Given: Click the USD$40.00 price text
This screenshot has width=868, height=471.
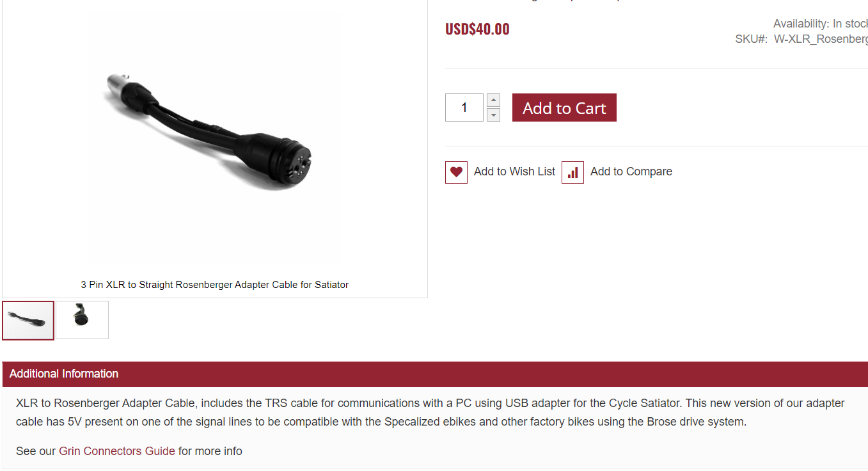Looking at the screenshot, I should 477,29.
